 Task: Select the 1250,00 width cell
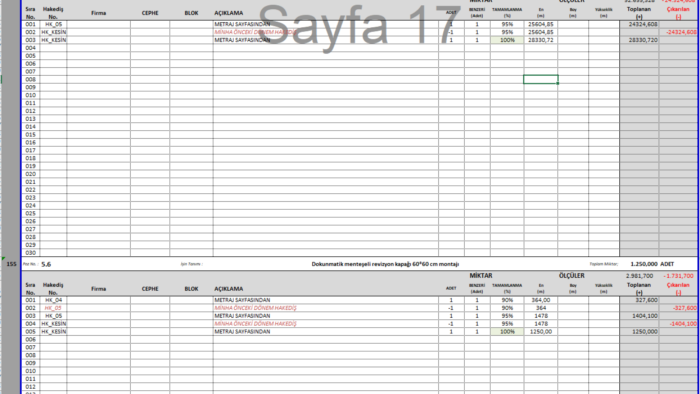click(x=541, y=332)
